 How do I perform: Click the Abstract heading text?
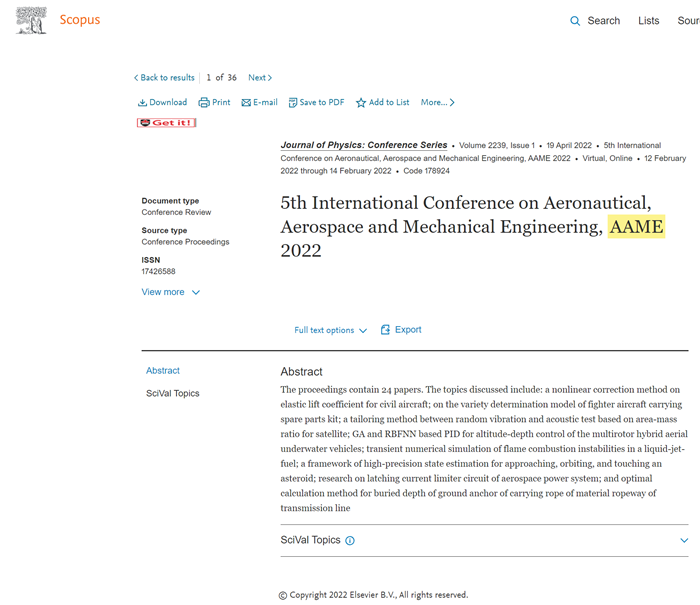tap(301, 371)
